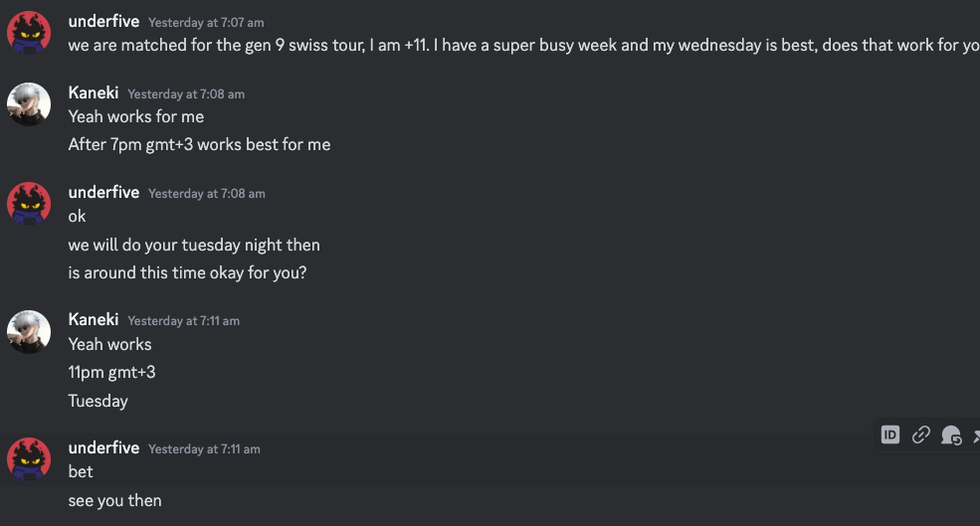This screenshot has height=526, width=980.
Task: Click the 'Yesterday at 7:07 am' timestamp
Action: pyautogui.click(x=206, y=23)
